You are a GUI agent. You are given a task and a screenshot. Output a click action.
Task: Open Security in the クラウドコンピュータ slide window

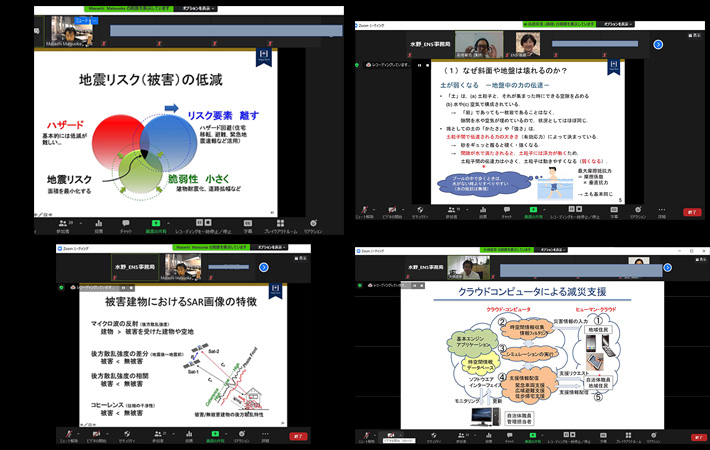(433, 437)
